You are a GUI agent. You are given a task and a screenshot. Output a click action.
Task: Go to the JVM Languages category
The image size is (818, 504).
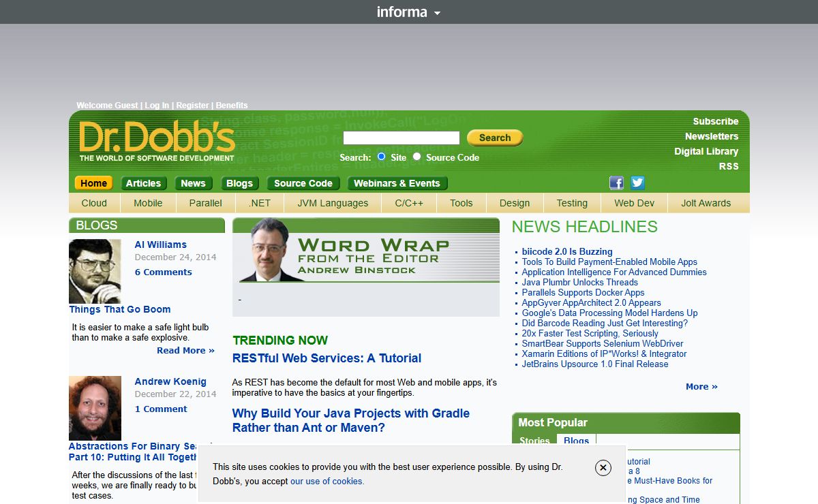coord(333,203)
